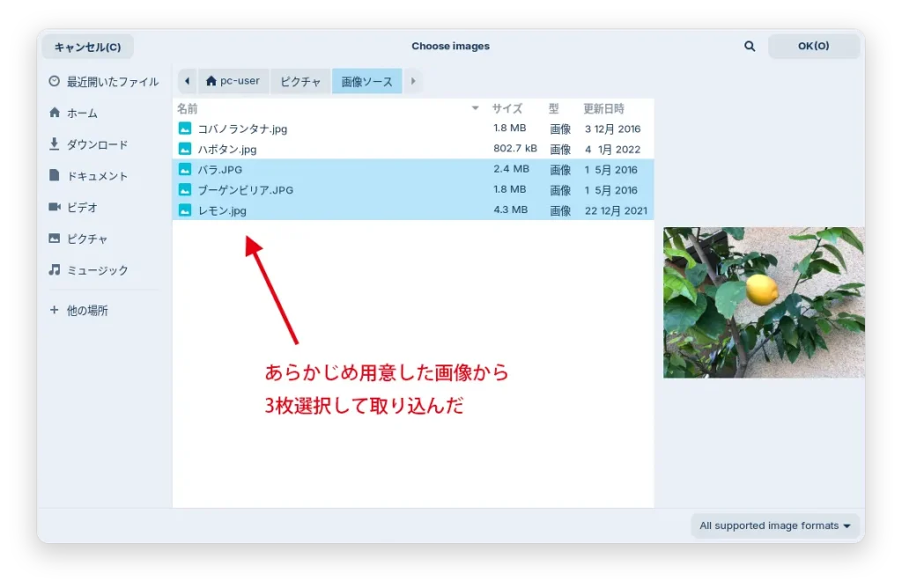This screenshot has width=902, height=588.
Task: Expand All supported image formats dropdown
Action: [x=775, y=526]
